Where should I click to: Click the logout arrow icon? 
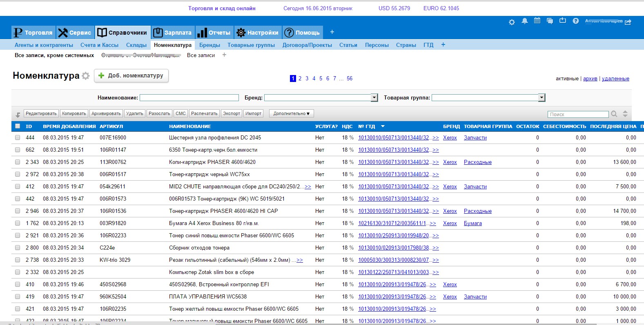tap(628, 22)
